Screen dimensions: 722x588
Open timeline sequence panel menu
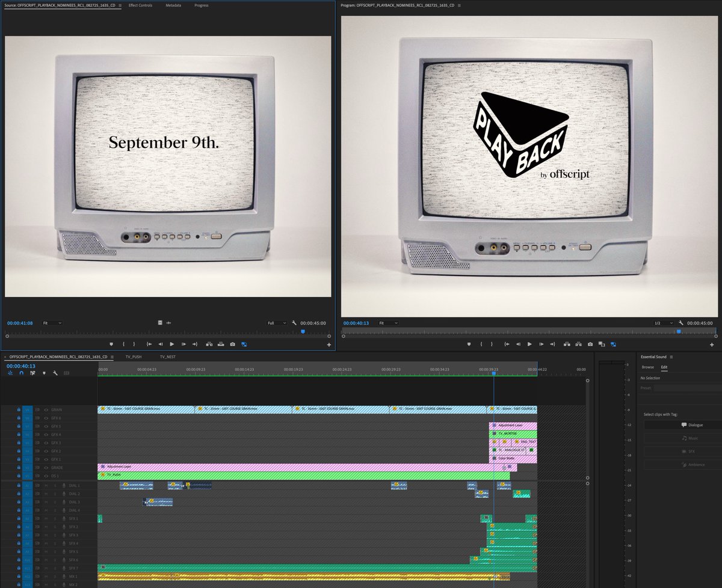tap(111, 357)
